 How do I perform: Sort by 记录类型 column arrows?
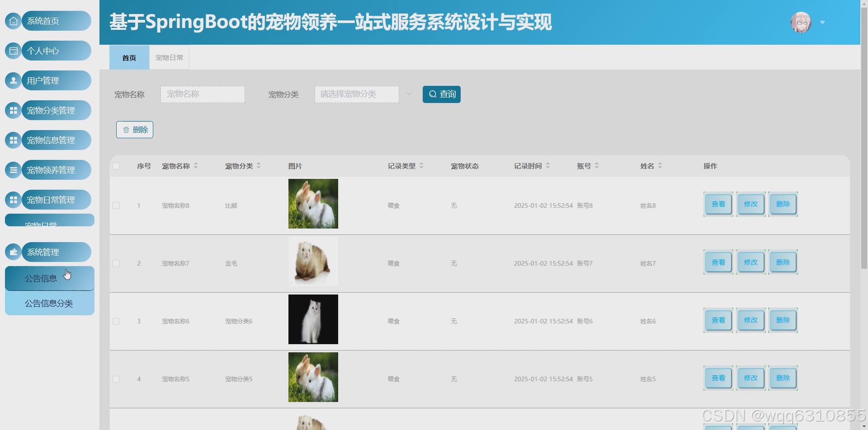(x=421, y=166)
